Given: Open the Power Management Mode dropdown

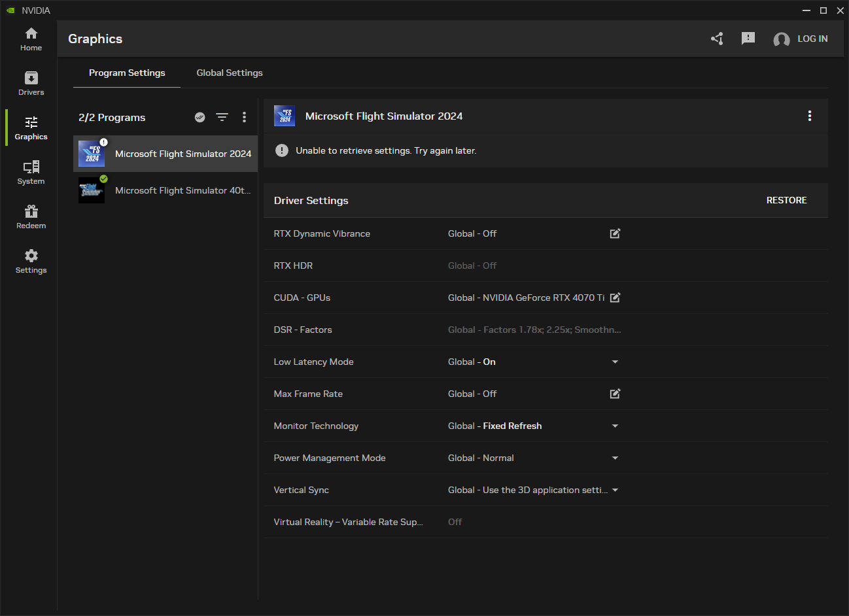Looking at the screenshot, I should tap(615, 458).
